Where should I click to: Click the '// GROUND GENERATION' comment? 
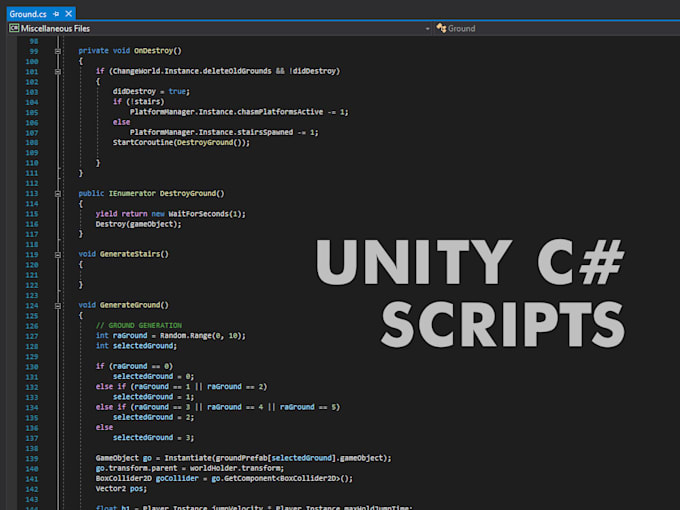139,325
